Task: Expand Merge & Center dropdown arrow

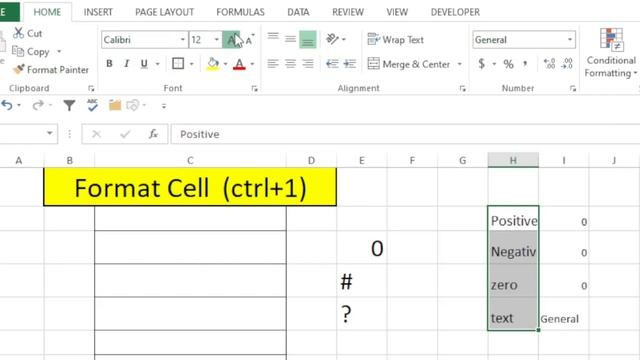Action: coord(460,64)
